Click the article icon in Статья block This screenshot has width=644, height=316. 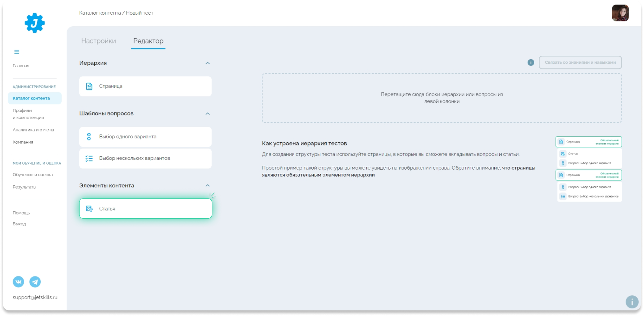point(89,209)
